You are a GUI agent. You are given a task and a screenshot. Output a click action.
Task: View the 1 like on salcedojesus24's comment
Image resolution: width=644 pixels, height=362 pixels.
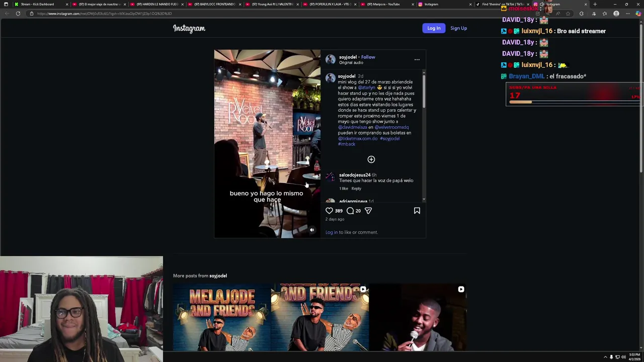pyautogui.click(x=344, y=189)
